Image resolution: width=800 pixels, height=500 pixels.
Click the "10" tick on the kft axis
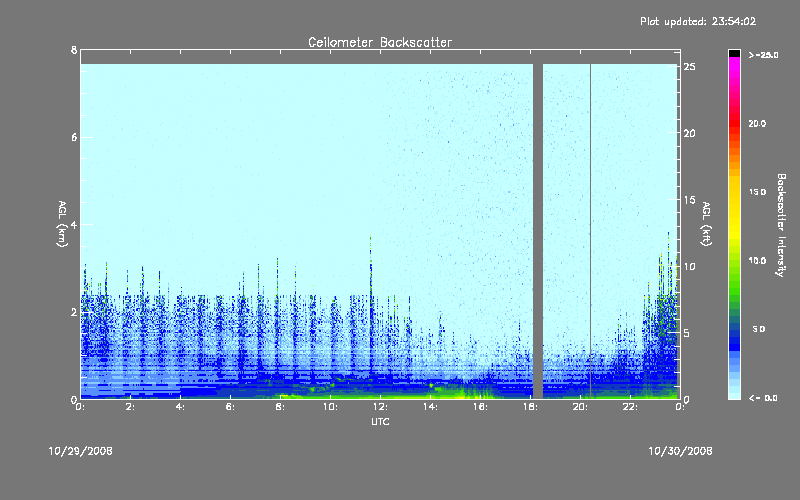[x=689, y=266]
